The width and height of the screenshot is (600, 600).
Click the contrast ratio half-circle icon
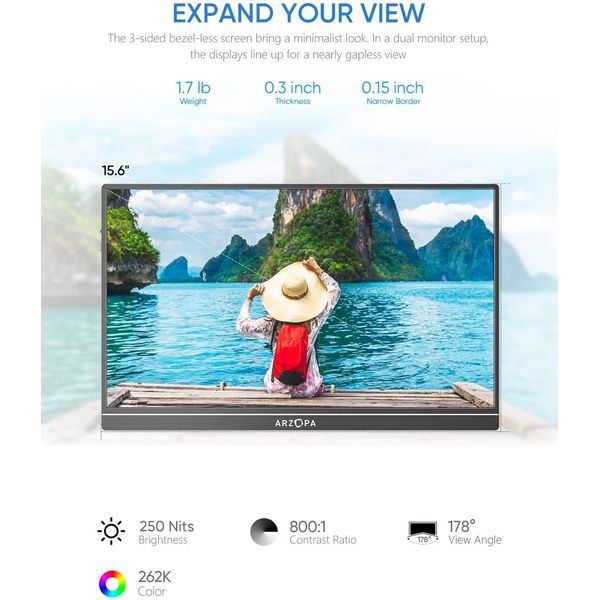pyautogui.click(x=264, y=532)
